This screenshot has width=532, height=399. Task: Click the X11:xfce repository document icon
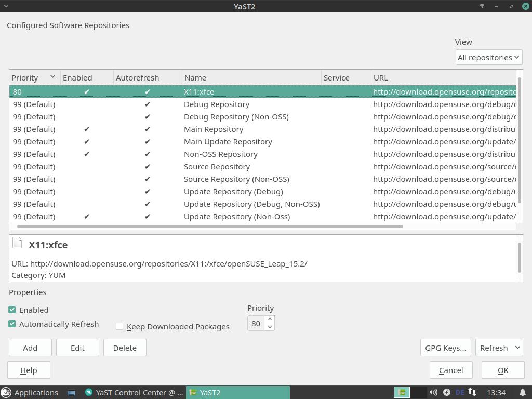tap(18, 243)
